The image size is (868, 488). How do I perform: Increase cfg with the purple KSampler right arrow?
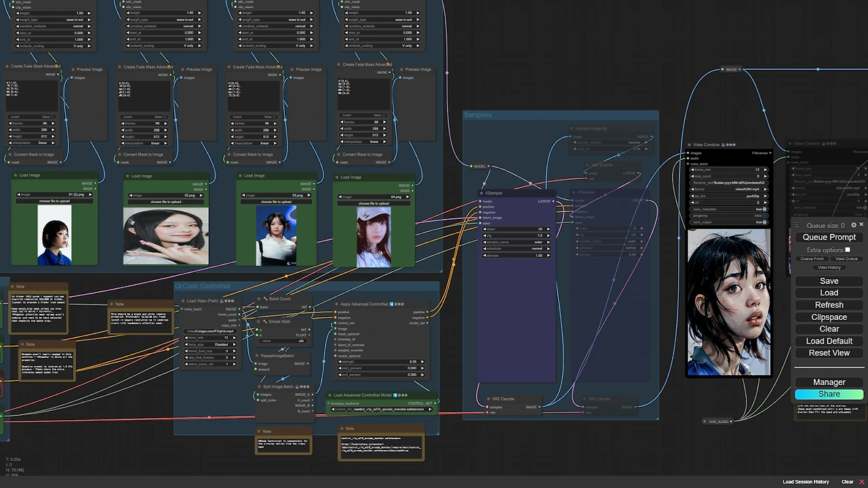click(x=548, y=235)
